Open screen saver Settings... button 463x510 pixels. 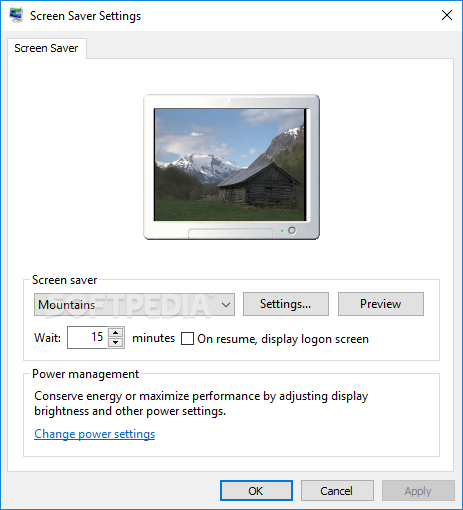click(x=286, y=304)
